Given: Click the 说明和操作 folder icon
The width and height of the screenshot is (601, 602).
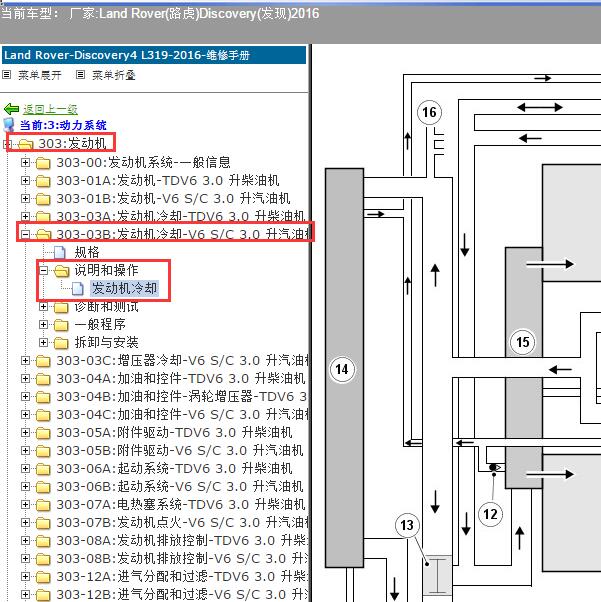Looking at the screenshot, I should (61, 271).
